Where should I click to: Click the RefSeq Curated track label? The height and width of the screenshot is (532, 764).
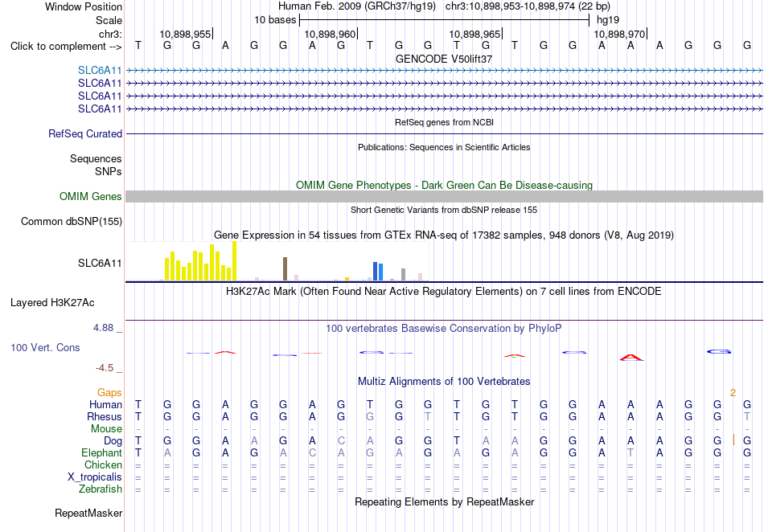coord(85,134)
